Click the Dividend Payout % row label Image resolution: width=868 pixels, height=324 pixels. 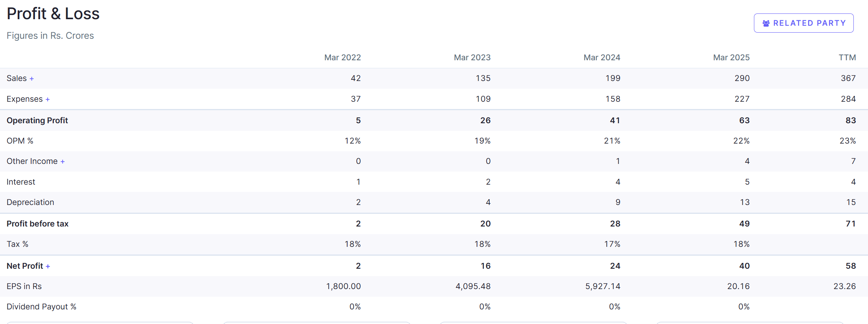click(41, 307)
